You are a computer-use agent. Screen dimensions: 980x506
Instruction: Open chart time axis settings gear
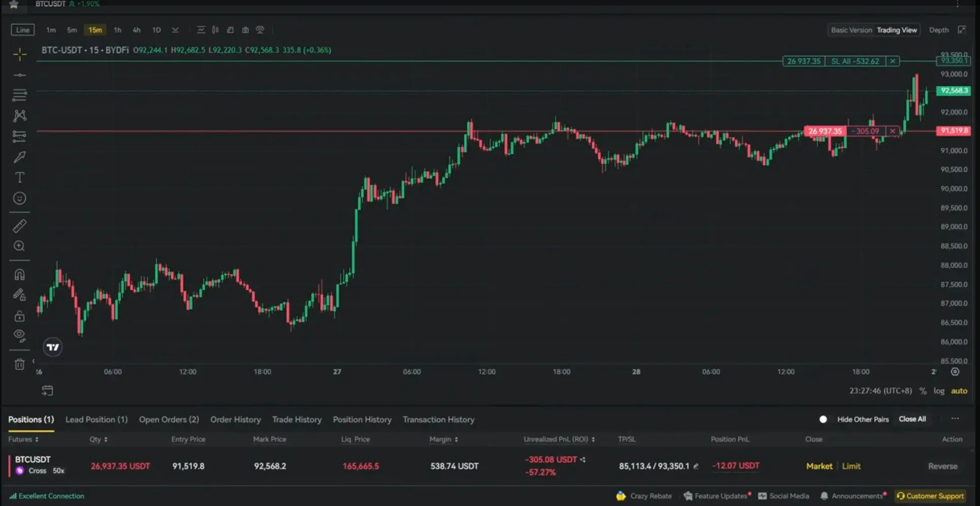coord(955,372)
